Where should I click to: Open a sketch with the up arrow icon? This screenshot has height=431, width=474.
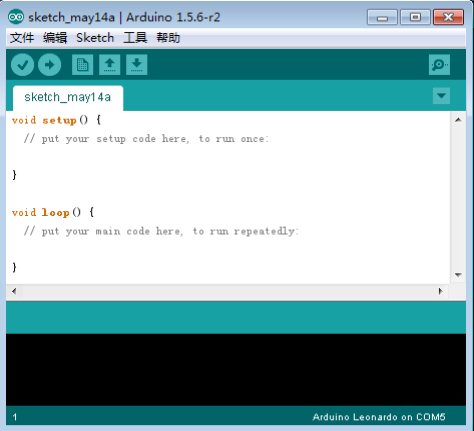click(x=110, y=65)
